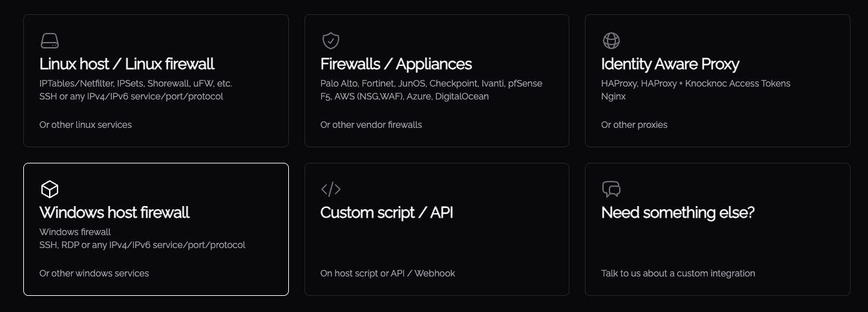
Task: Open the Linux host / Linux firewall heading
Action: [x=127, y=64]
